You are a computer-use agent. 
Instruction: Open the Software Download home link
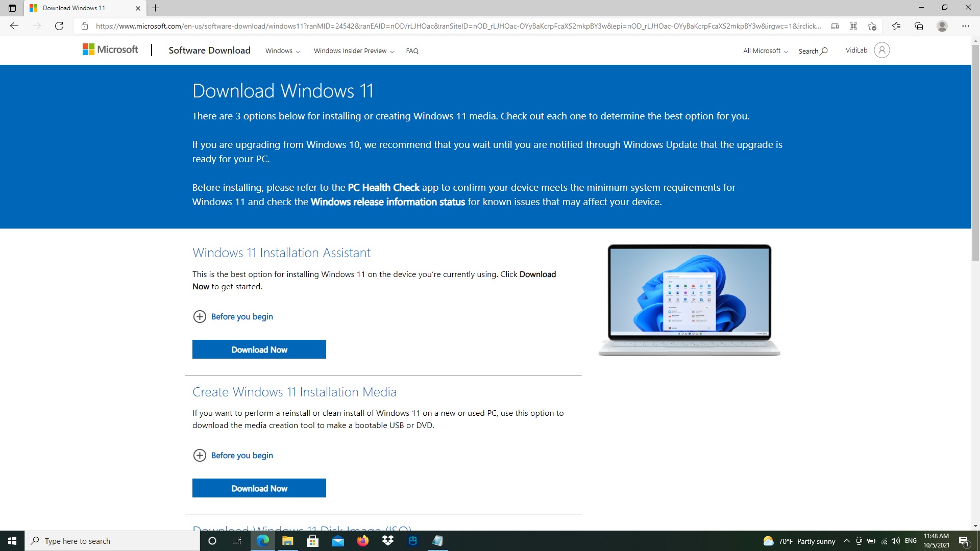(209, 50)
